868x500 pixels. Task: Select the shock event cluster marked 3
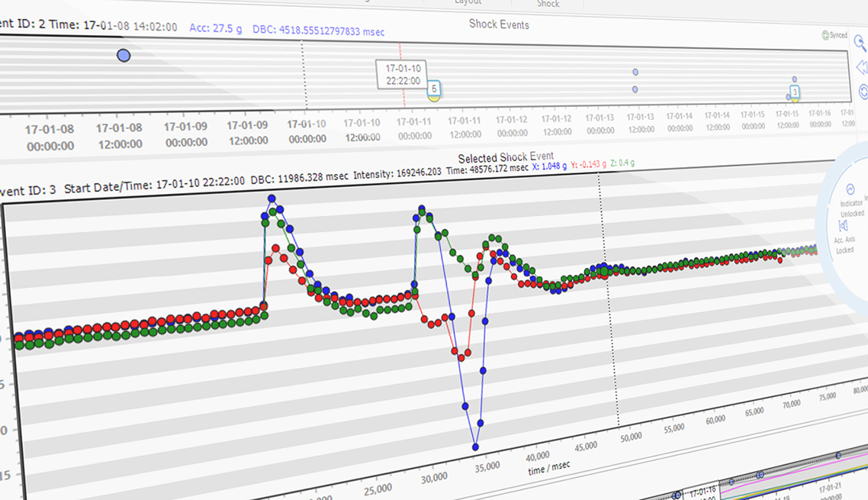click(795, 93)
